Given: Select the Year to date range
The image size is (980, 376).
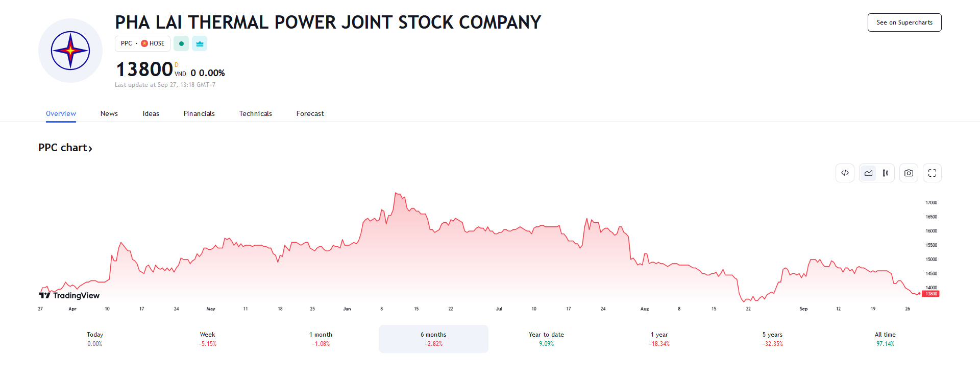Looking at the screenshot, I should [x=546, y=339].
